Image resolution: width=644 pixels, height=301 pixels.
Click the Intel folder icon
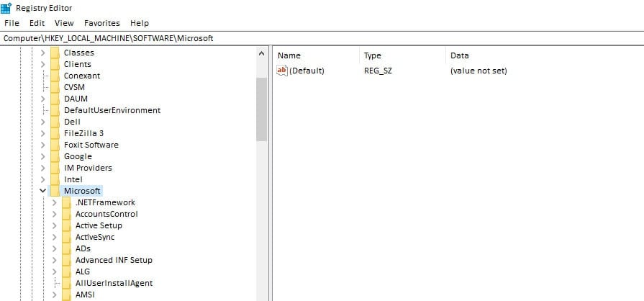point(55,179)
